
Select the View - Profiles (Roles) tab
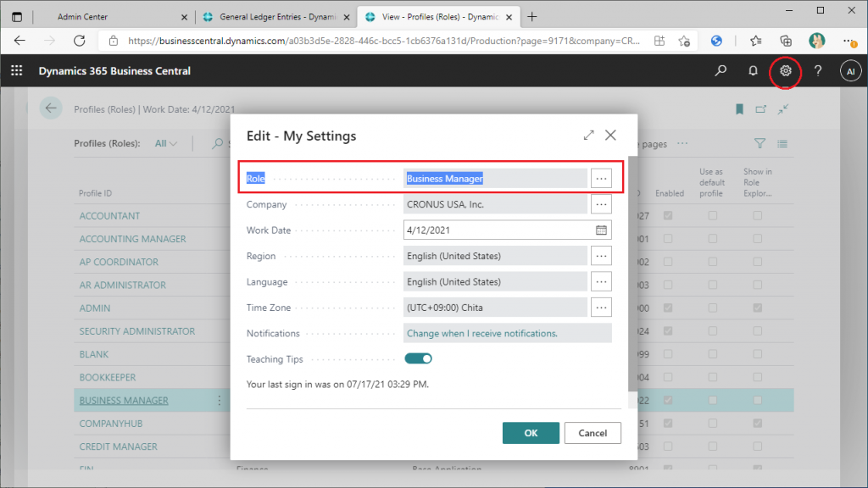440,17
